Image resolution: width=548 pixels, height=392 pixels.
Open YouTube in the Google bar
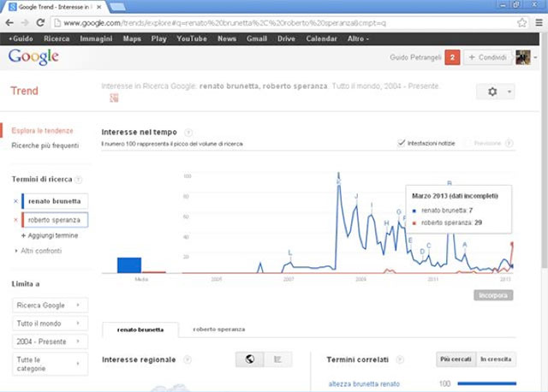click(192, 39)
